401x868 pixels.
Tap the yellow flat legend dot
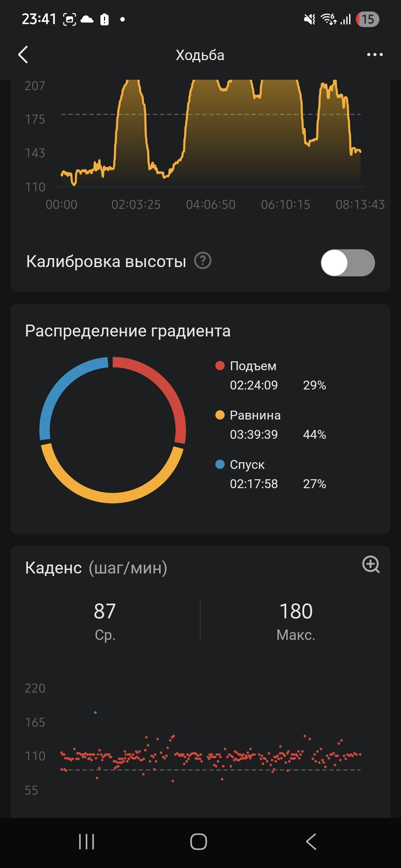coord(220,415)
